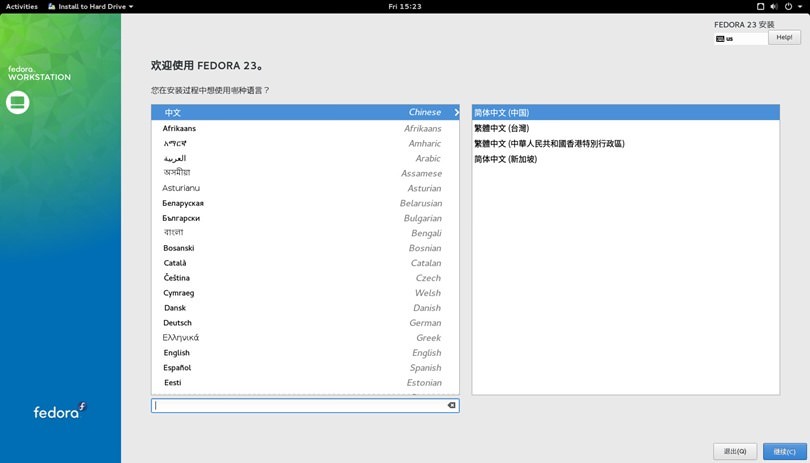This screenshot has width=810, height=463.
Task: Open the Install to Hard Drive app menu
Action: point(90,7)
